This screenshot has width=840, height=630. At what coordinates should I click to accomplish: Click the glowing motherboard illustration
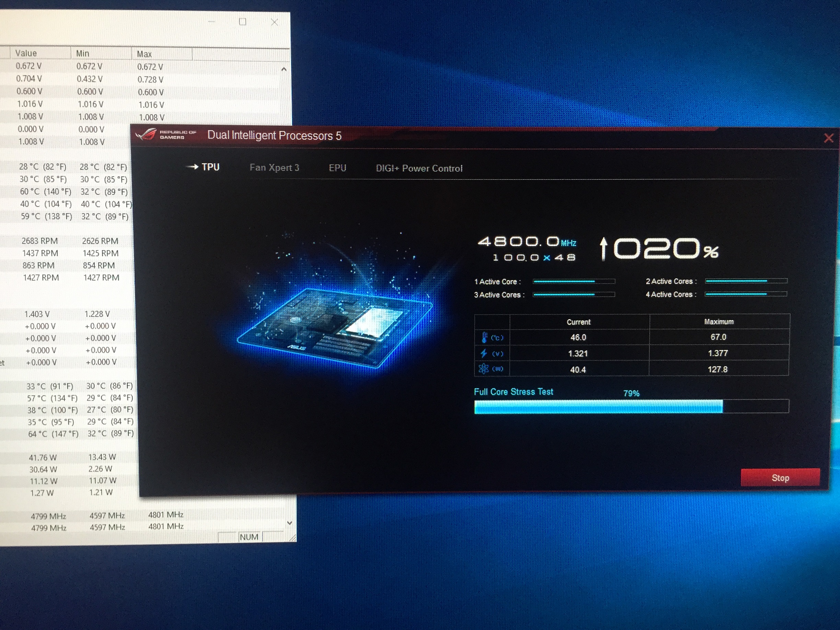(x=334, y=327)
